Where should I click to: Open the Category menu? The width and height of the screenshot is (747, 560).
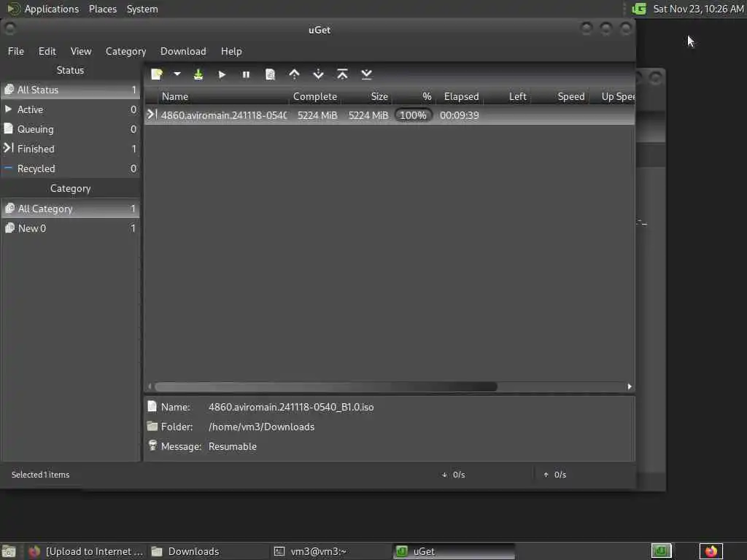125,51
